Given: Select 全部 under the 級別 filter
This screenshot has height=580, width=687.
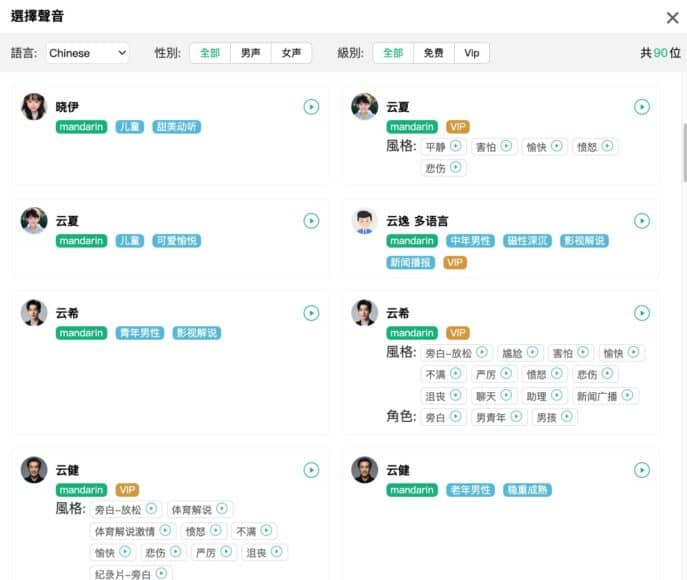Looking at the screenshot, I should coord(392,53).
